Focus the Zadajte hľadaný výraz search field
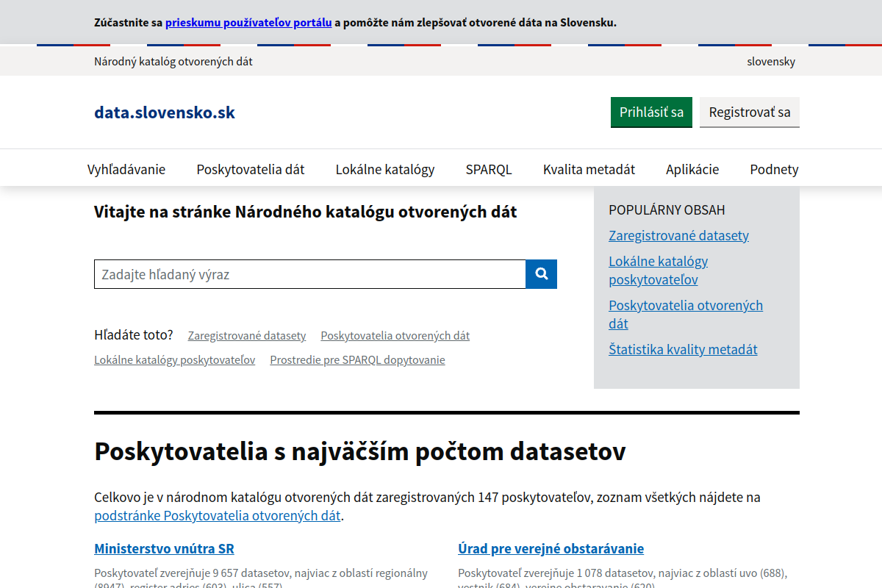882x588 pixels. 310,274
